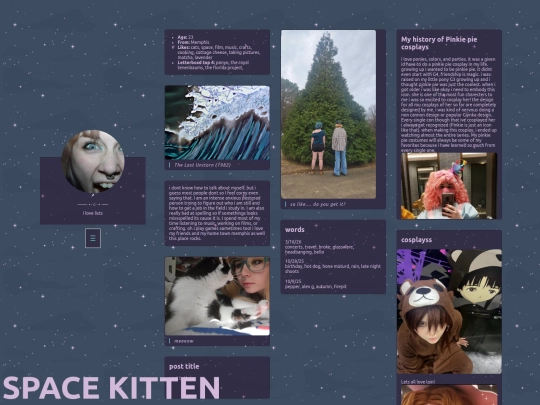540x405 pixels.
Task: Click the 'I love ponies, colors, and parties' paragraph
Action: 449,105
